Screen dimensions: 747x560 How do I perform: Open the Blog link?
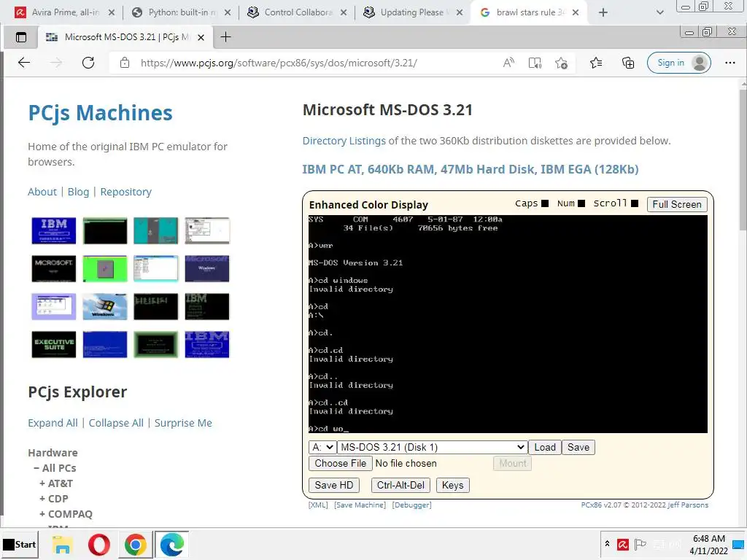(78, 192)
